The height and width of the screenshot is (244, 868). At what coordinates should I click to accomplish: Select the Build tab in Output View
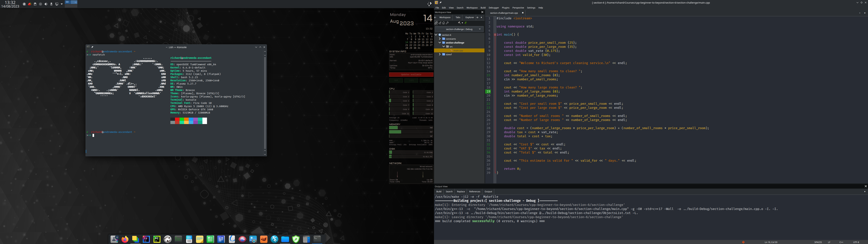pos(439,191)
